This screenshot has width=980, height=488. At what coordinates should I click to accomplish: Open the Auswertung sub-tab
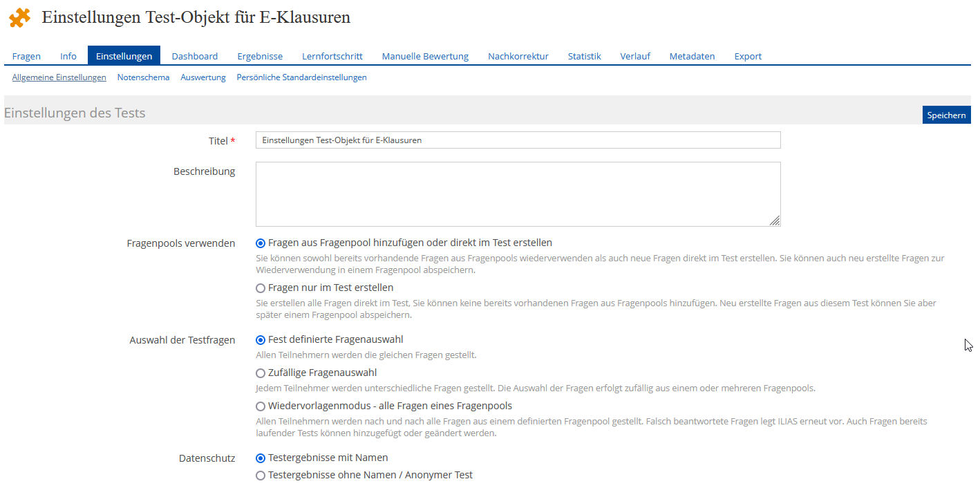click(203, 77)
